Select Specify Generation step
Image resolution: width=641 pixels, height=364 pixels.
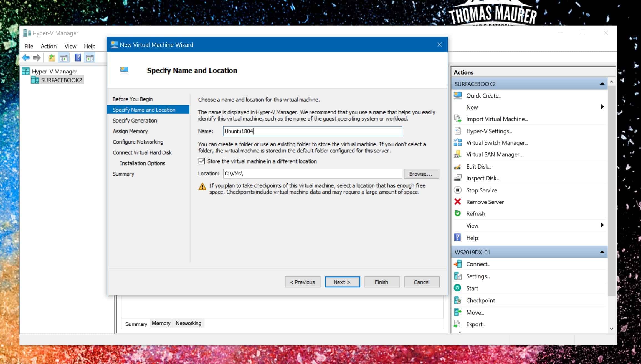click(x=135, y=120)
